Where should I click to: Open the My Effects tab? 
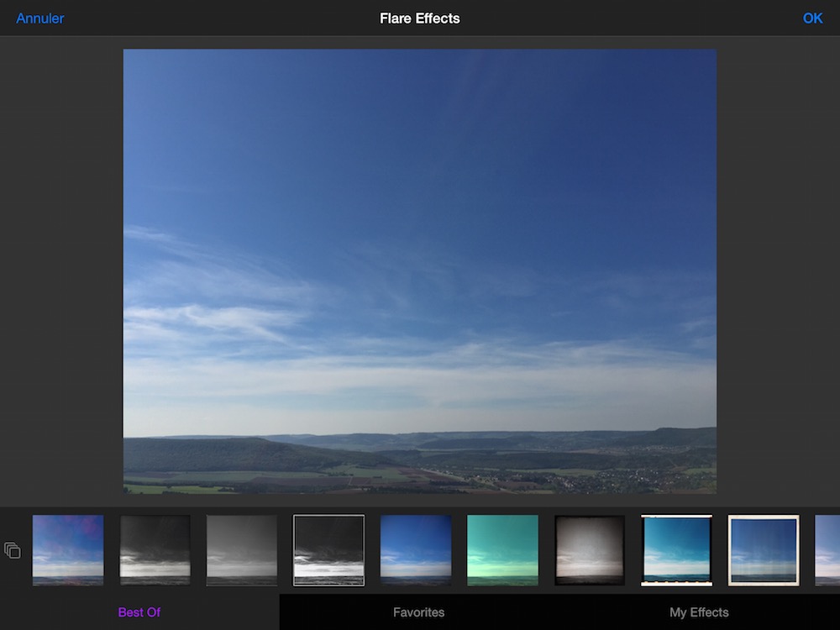699,612
